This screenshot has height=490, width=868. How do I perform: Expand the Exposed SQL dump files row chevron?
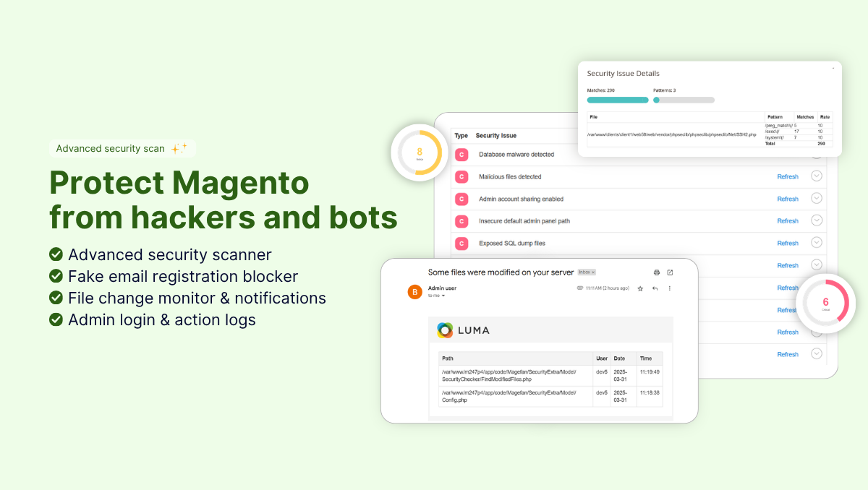tap(817, 243)
